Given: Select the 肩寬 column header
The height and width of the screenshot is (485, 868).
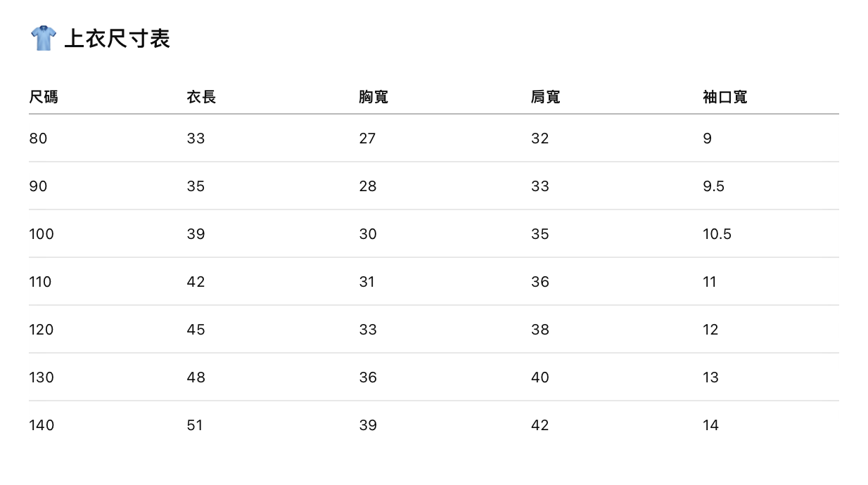Looking at the screenshot, I should [x=546, y=96].
